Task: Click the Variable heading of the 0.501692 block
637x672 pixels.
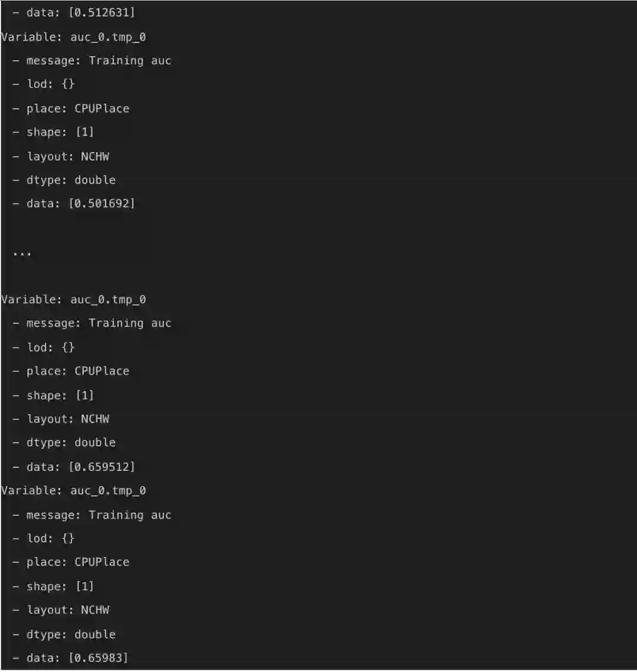Action: (x=74, y=37)
